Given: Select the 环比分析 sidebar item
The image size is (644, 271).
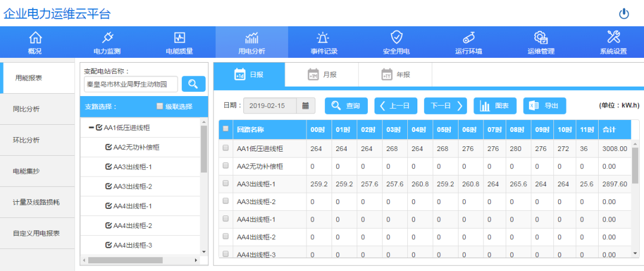Looking at the screenshot, I should point(38,140).
